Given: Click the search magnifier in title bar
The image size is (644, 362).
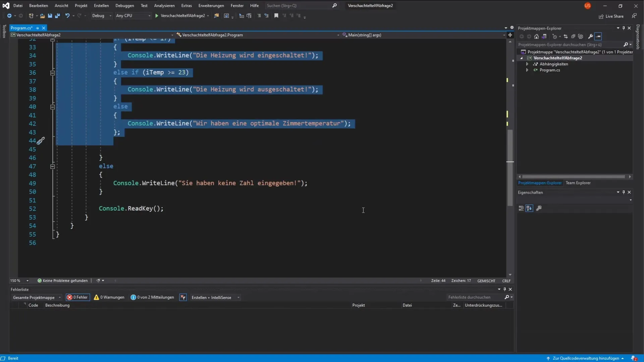Looking at the screenshot, I should (x=334, y=6).
